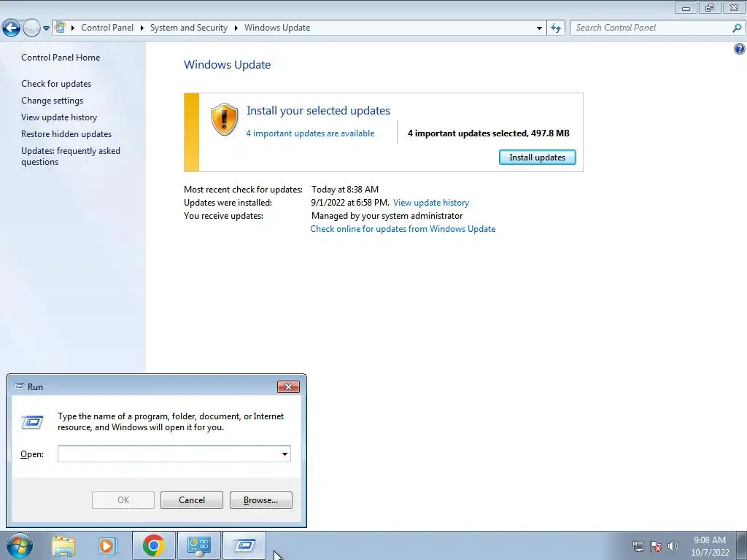This screenshot has height=560, width=747.
Task: Expand the Open combo box dropdown arrow
Action: pos(285,454)
